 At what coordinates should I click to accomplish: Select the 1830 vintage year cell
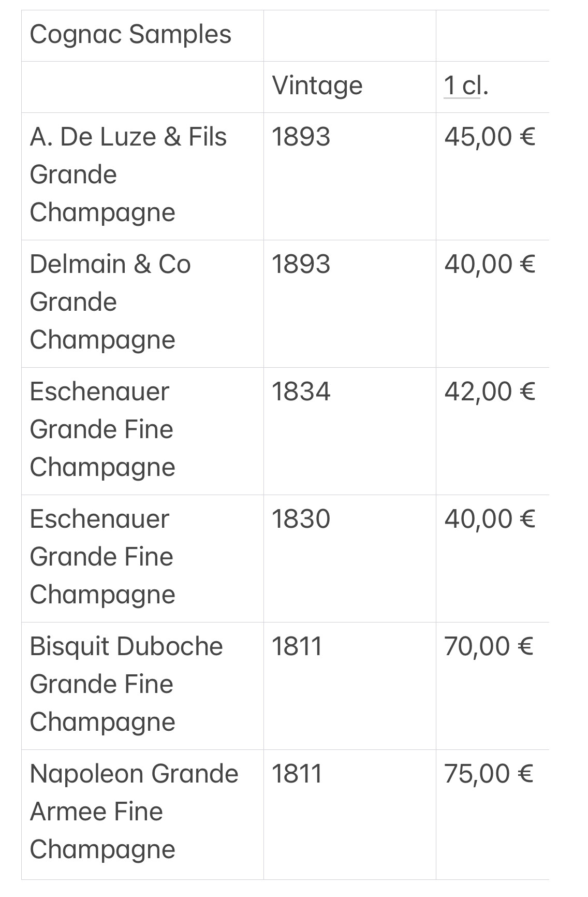click(x=301, y=519)
